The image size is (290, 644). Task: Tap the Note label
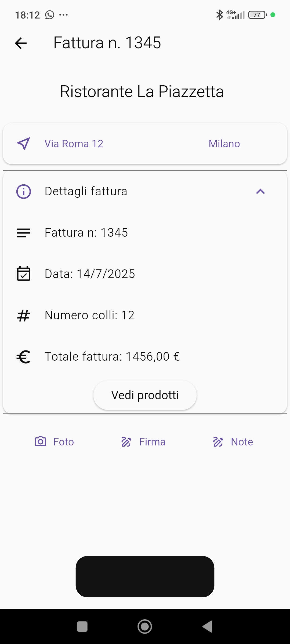pyautogui.click(x=242, y=442)
